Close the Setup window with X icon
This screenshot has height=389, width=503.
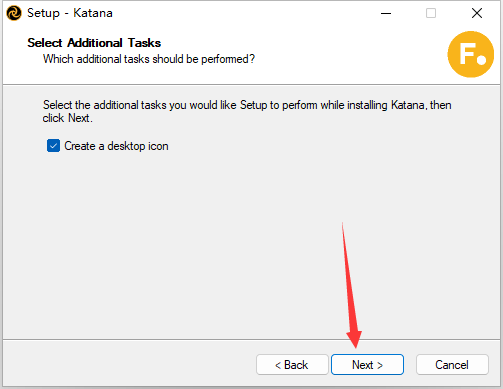click(477, 13)
